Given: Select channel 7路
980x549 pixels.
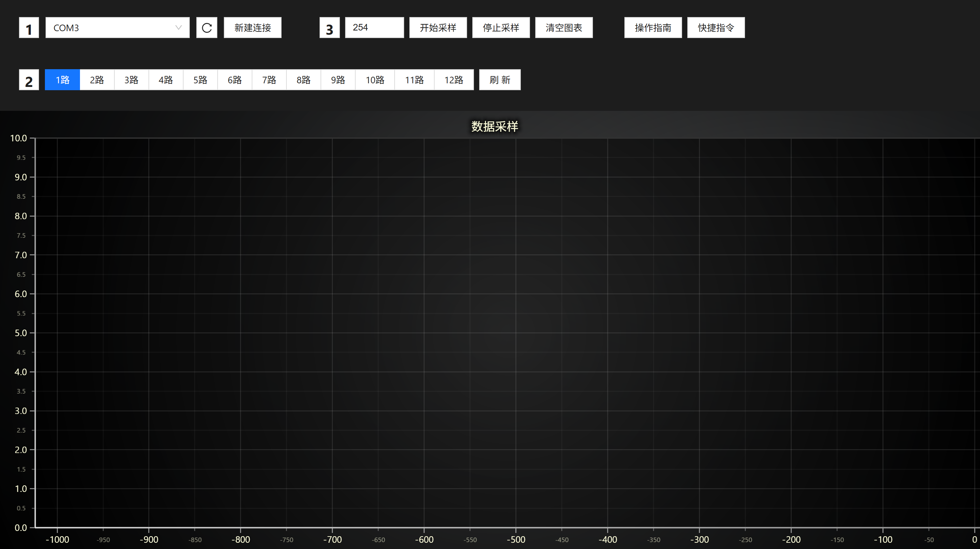Looking at the screenshot, I should tap(269, 80).
